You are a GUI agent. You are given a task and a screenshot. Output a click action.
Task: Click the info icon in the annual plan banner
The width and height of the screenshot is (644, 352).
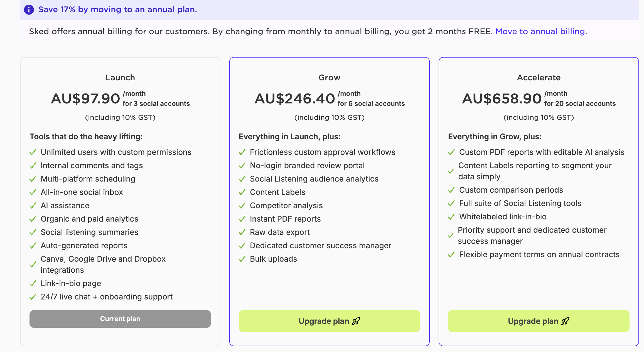click(29, 10)
